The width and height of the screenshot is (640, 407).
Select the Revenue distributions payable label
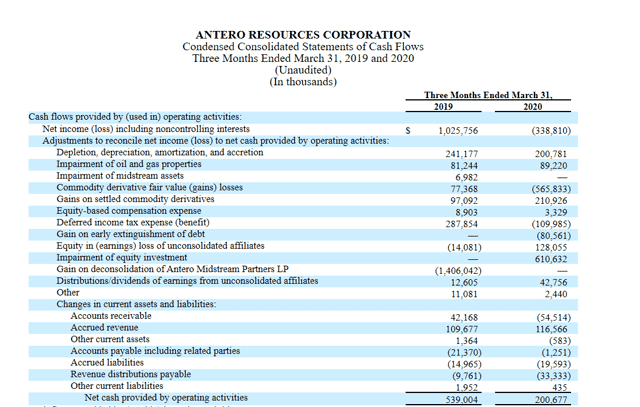coord(130,373)
